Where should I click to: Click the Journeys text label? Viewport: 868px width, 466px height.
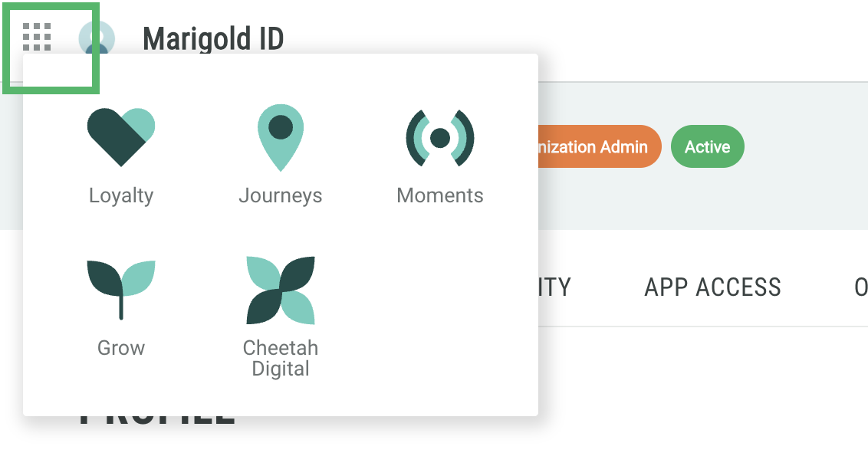click(281, 195)
